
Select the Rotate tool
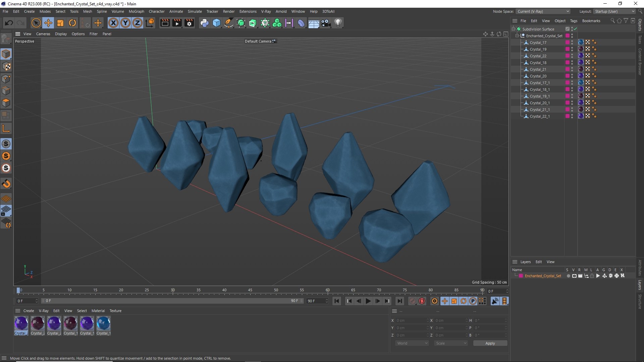tap(72, 23)
